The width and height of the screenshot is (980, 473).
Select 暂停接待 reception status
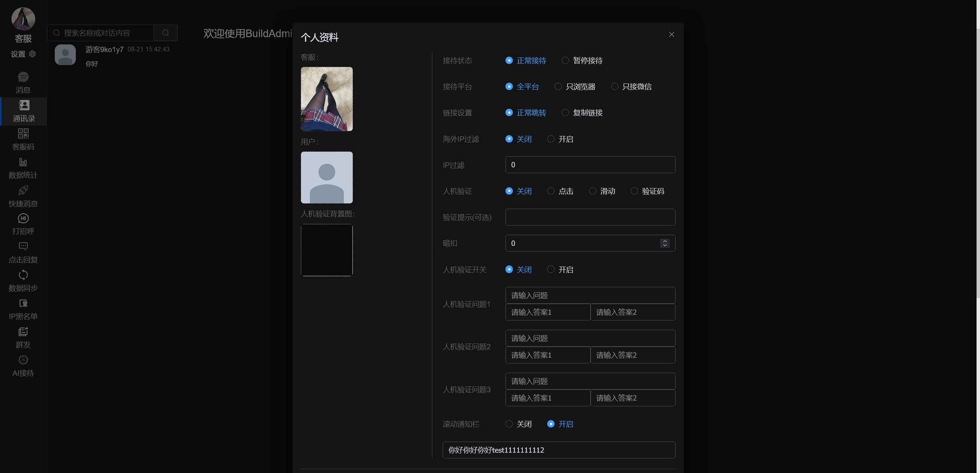pyautogui.click(x=565, y=60)
